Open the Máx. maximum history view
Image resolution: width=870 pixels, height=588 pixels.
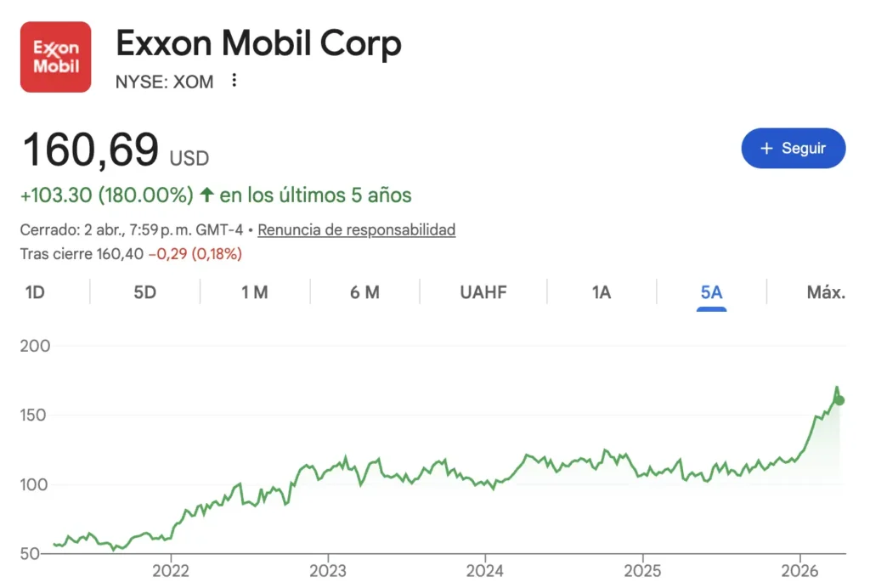[825, 291]
